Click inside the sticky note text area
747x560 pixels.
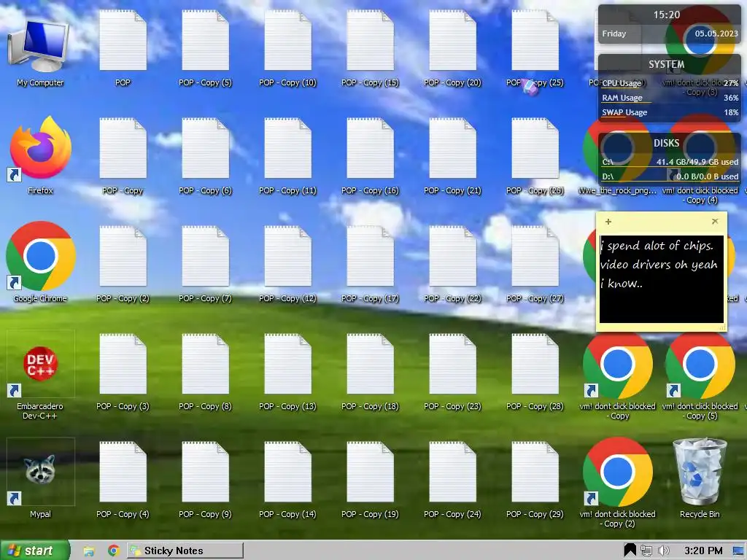point(661,279)
